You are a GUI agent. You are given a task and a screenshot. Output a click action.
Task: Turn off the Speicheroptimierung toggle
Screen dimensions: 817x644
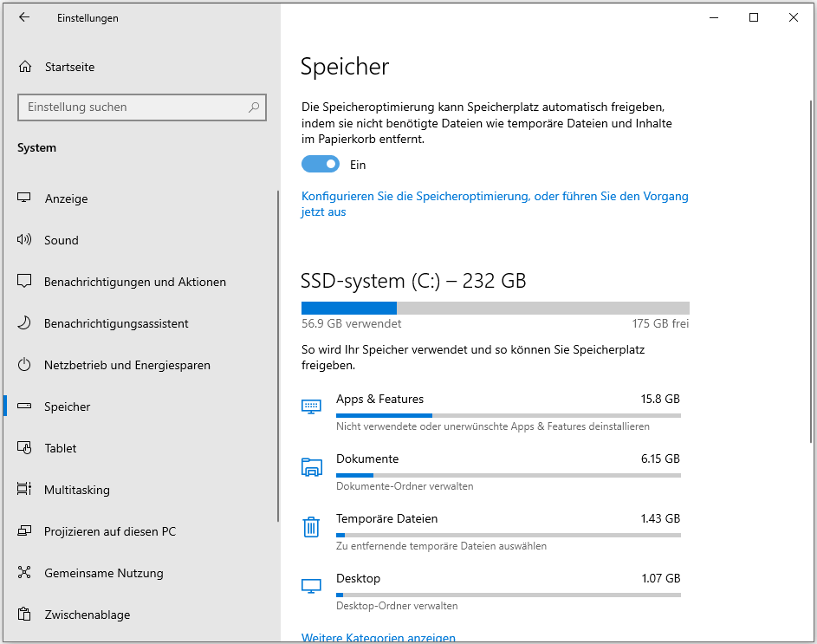pos(321,165)
